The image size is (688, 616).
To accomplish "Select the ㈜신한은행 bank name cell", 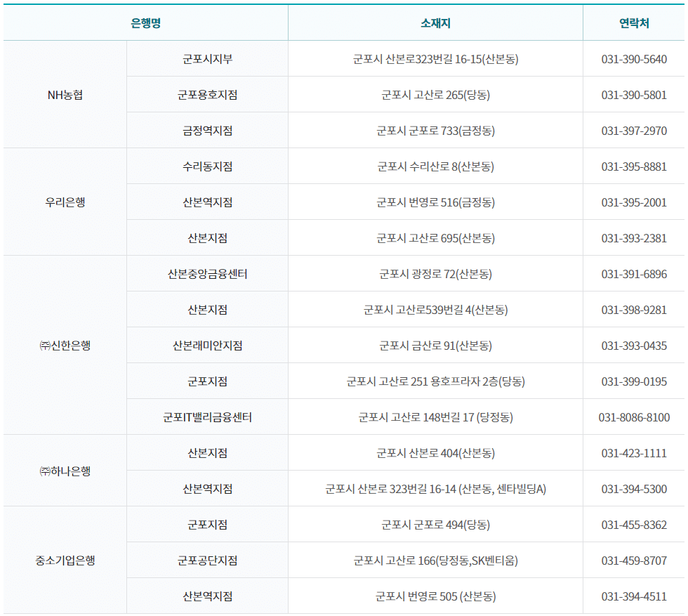I will click(x=64, y=345).
